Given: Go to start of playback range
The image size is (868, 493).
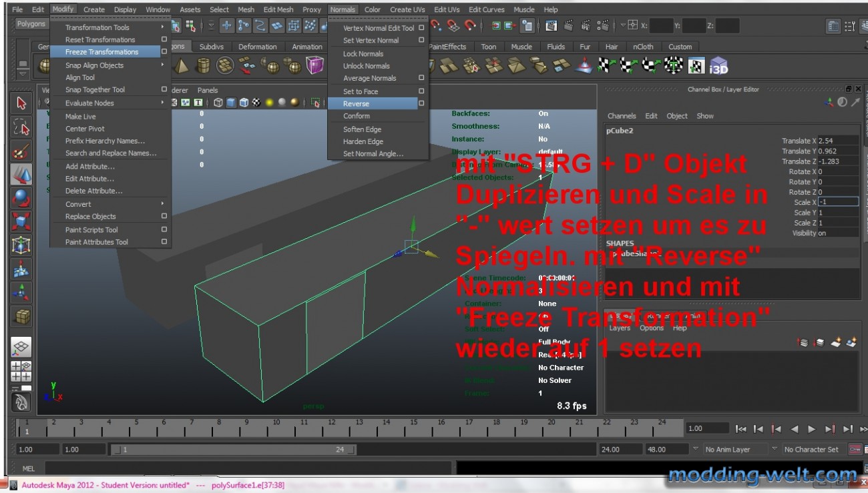Looking at the screenshot, I should (x=740, y=429).
